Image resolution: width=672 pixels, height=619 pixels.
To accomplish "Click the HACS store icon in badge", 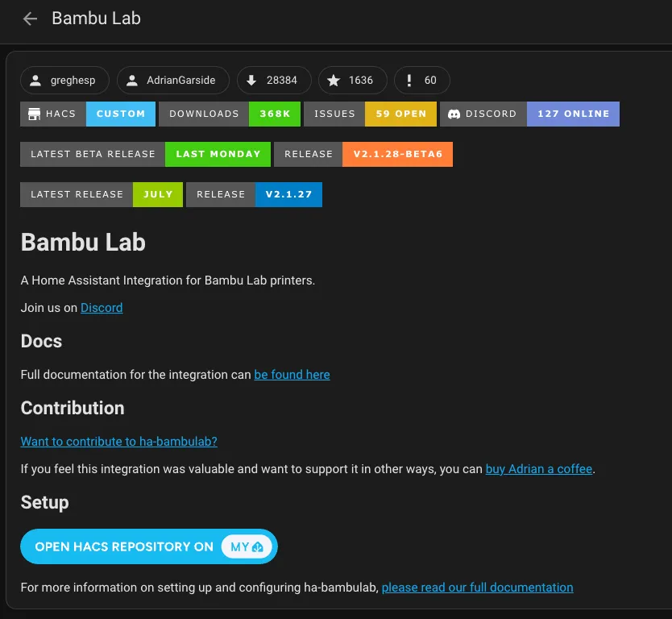I will point(34,114).
